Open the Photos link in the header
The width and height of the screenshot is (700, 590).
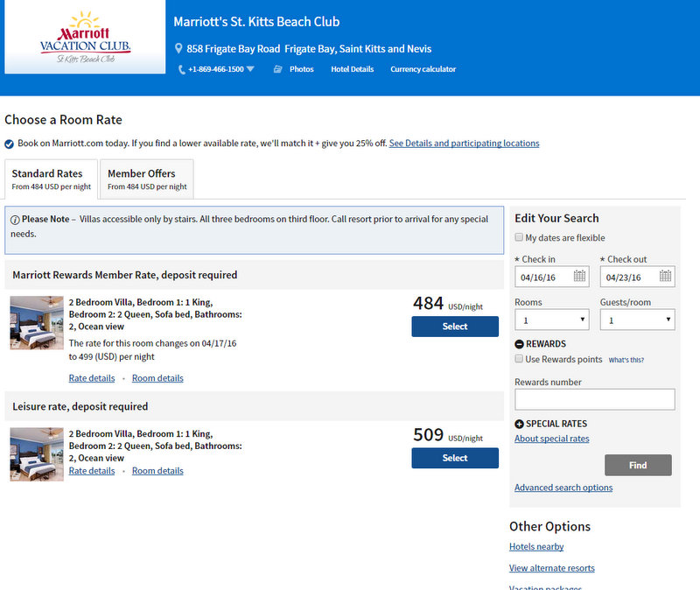[301, 69]
